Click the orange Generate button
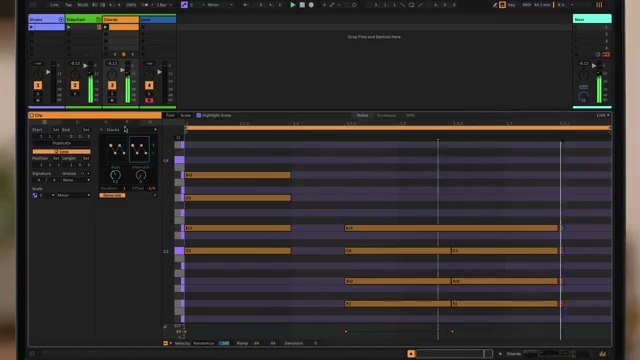The width and height of the screenshot is (640, 360). click(112, 196)
